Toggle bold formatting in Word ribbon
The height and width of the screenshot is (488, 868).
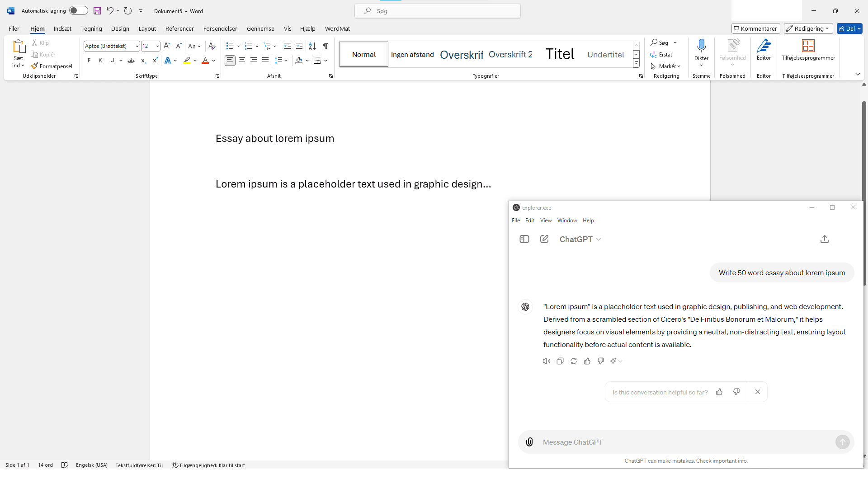(x=89, y=61)
